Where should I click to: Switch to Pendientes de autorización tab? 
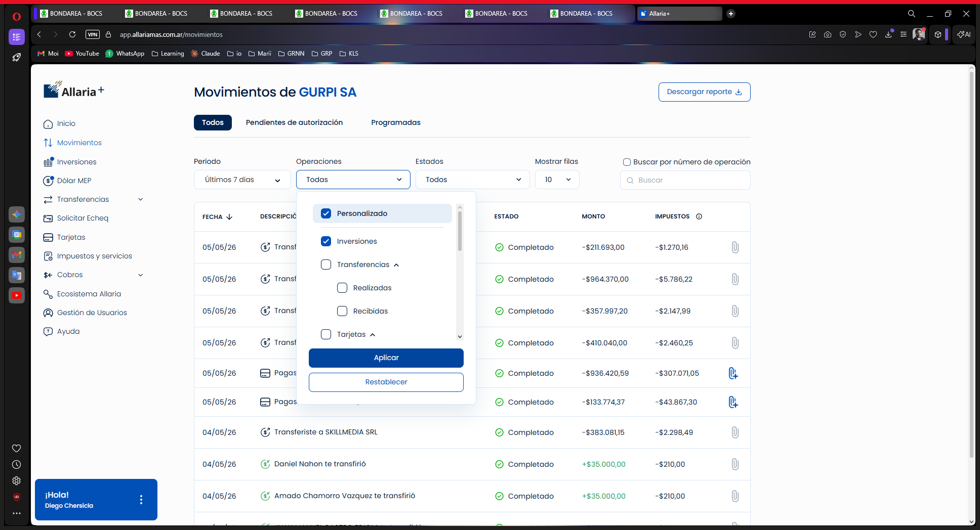294,122
